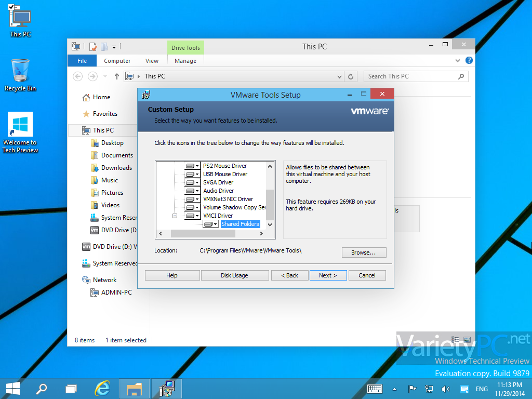Click Next in VMware Tools Setup
This screenshot has height=399, width=532.
point(328,275)
